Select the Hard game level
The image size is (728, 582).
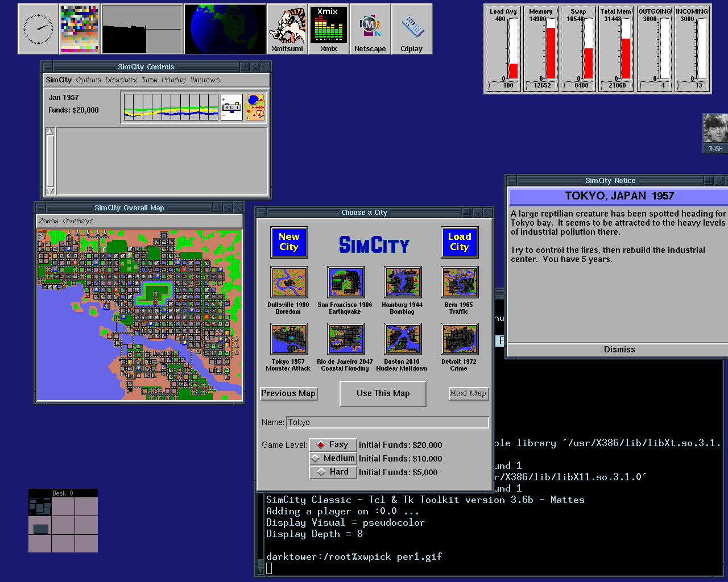[333, 472]
